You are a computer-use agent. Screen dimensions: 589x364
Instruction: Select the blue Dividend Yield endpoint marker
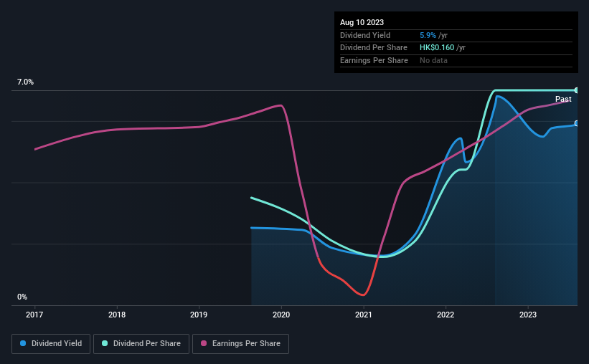(x=577, y=123)
